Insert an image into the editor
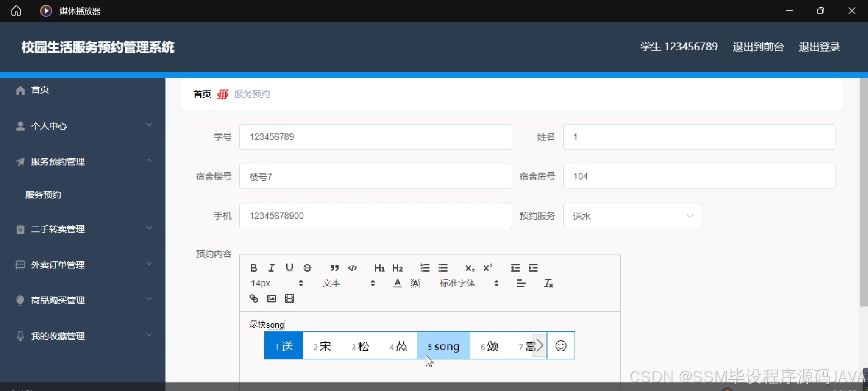The width and height of the screenshot is (868, 391). (x=272, y=298)
